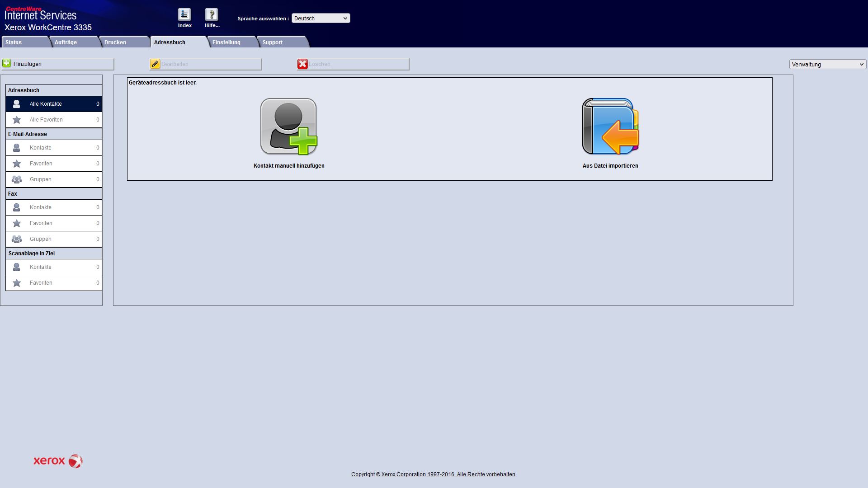Click the Index icon in header
The width and height of the screenshot is (868, 488).
click(184, 15)
